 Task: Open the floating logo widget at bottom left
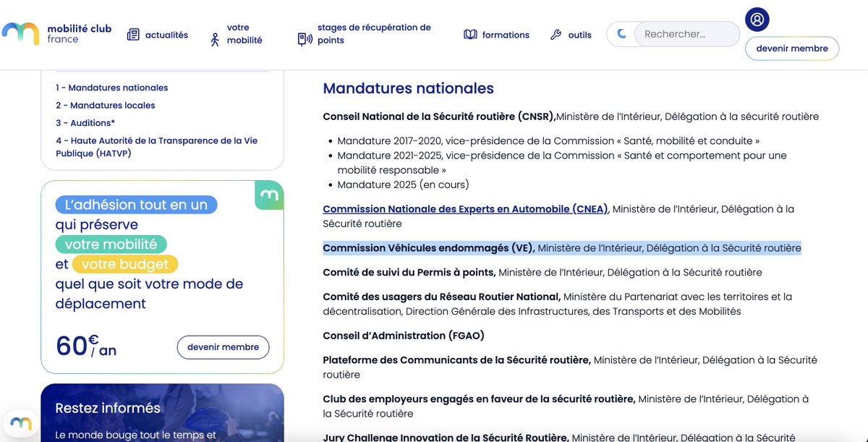(20, 424)
